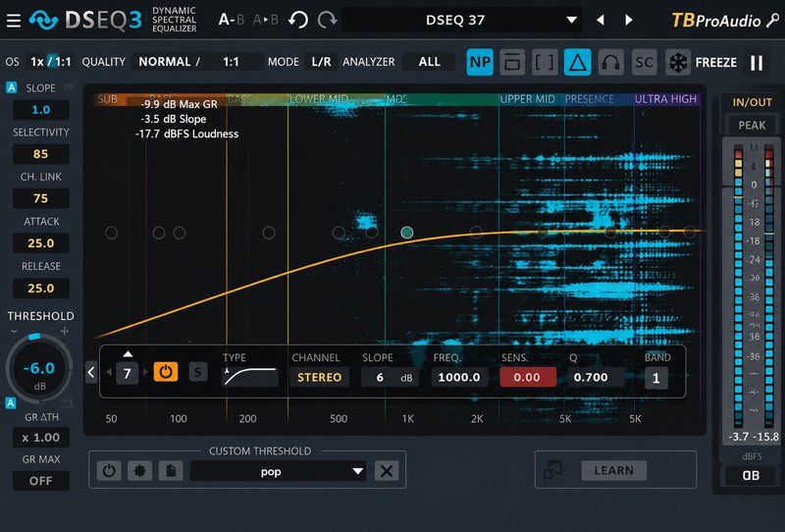
Task: Select next band right of number 7
Action: click(145, 372)
